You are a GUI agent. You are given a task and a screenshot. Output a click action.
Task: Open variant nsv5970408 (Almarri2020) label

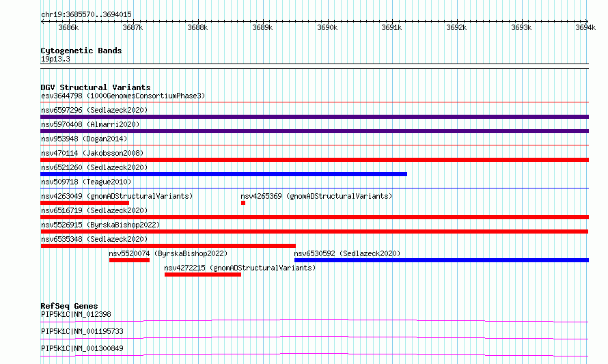(x=90, y=124)
